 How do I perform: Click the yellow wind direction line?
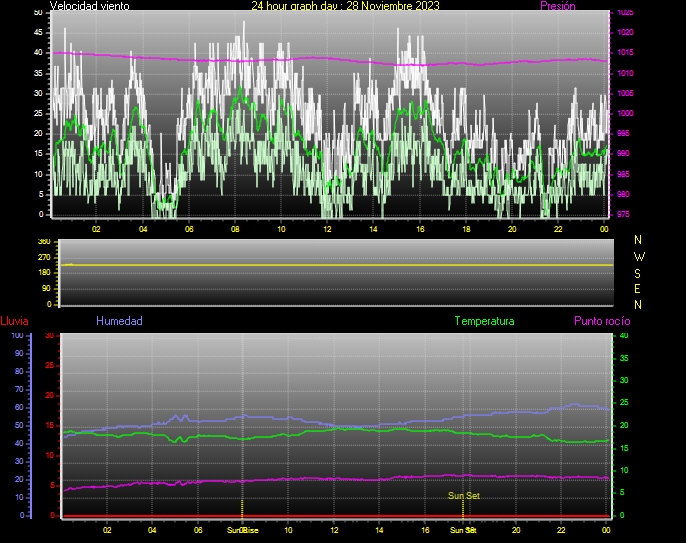(x=337, y=265)
